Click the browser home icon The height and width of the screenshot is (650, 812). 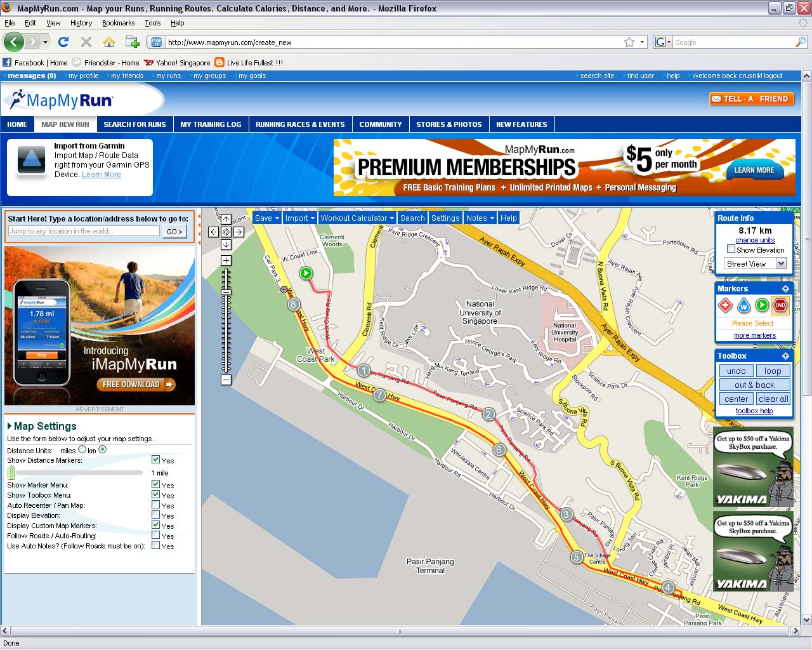click(x=109, y=42)
